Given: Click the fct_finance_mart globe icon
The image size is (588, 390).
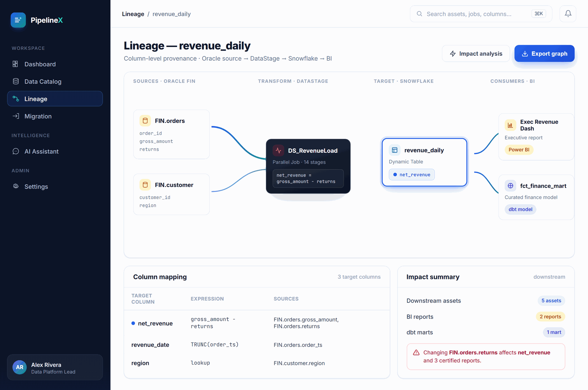Looking at the screenshot, I should click(x=510, y=186).
